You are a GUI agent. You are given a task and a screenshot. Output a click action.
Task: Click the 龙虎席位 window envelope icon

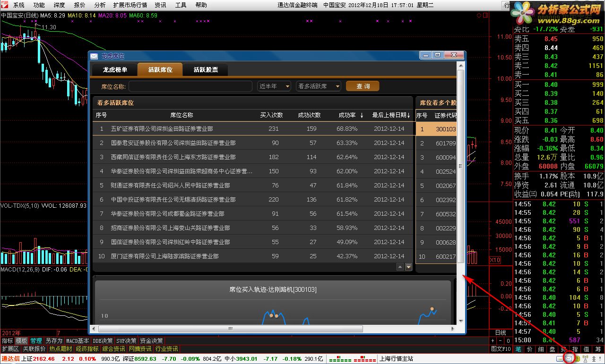[94, 56]
